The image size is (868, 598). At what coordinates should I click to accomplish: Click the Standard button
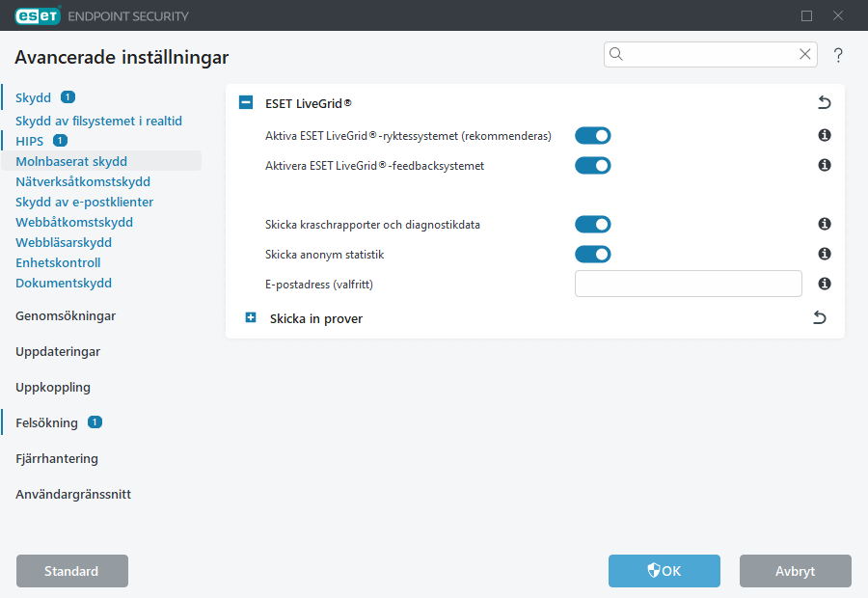(x=71, y=571)
